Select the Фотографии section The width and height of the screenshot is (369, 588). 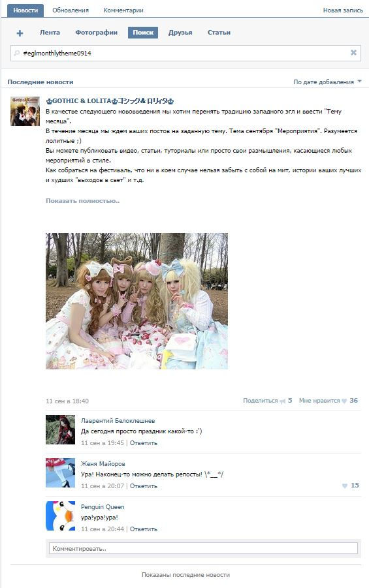[x=97, y=33]
